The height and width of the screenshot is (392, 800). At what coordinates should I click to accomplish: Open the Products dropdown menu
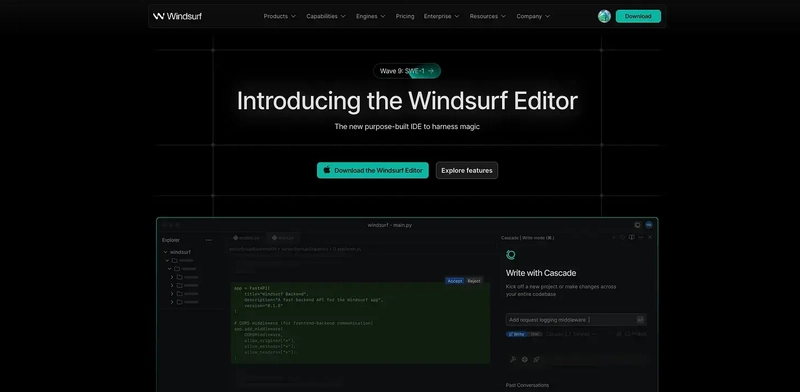[x=280, y=16]
